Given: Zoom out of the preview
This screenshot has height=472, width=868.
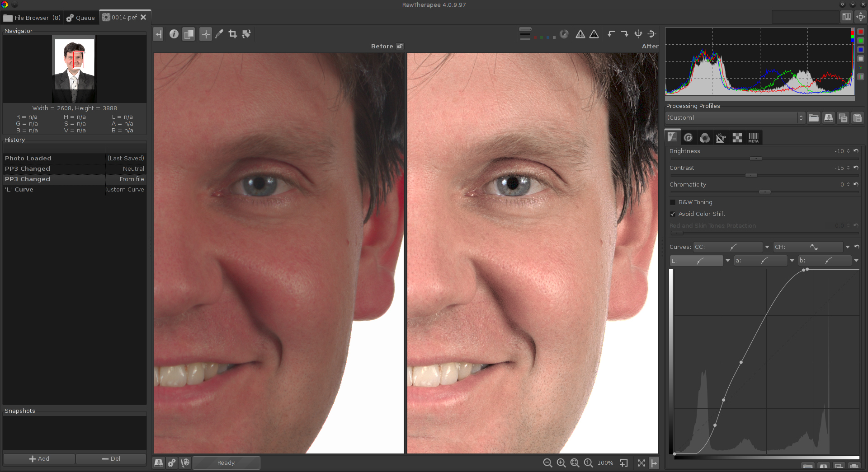Looking at the screenshot, I should pos(547,463).
